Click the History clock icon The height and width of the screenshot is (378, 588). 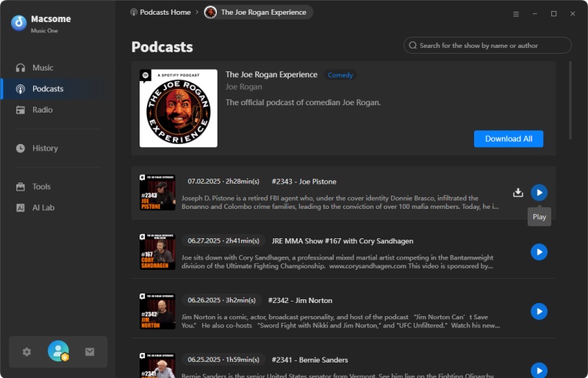tap(21, 149)
